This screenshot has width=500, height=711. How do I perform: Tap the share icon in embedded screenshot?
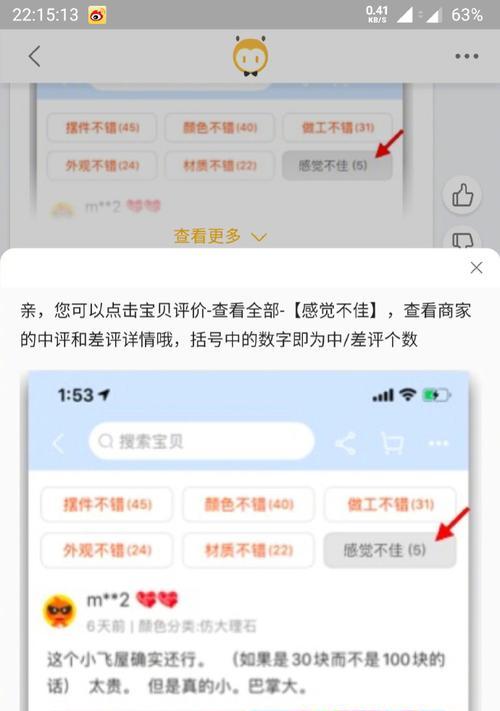[x=346, y=443]
